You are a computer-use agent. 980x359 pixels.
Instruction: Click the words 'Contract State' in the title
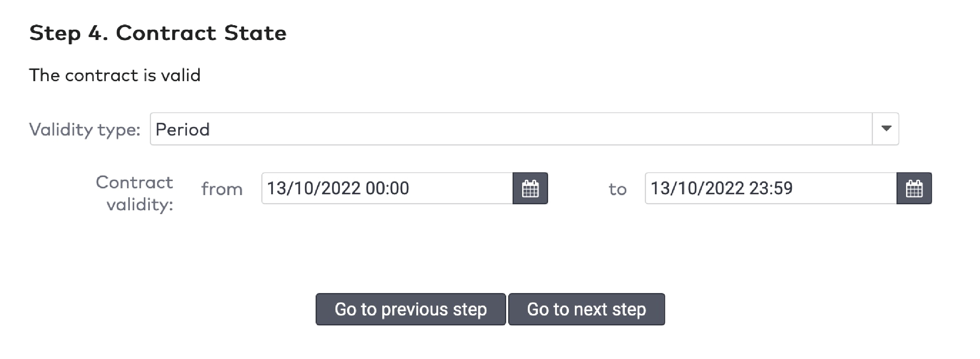[x=201, y=33]
